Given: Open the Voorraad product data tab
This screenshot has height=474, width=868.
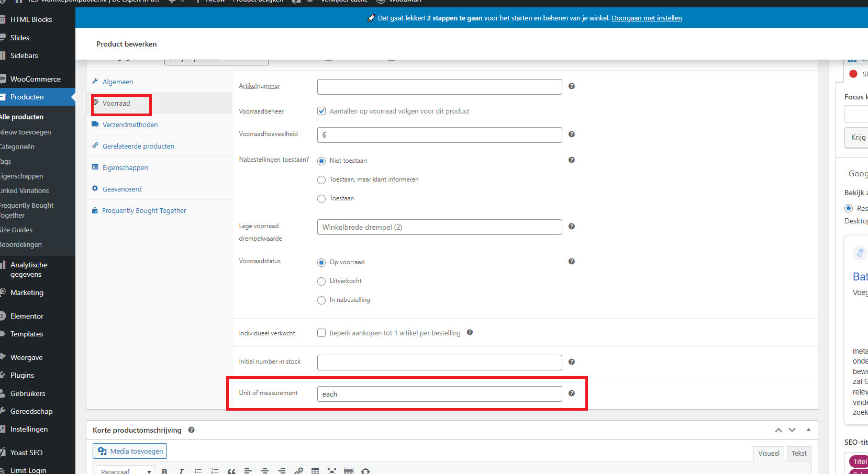Looking at the screenshot, I should tap(116, 104).
